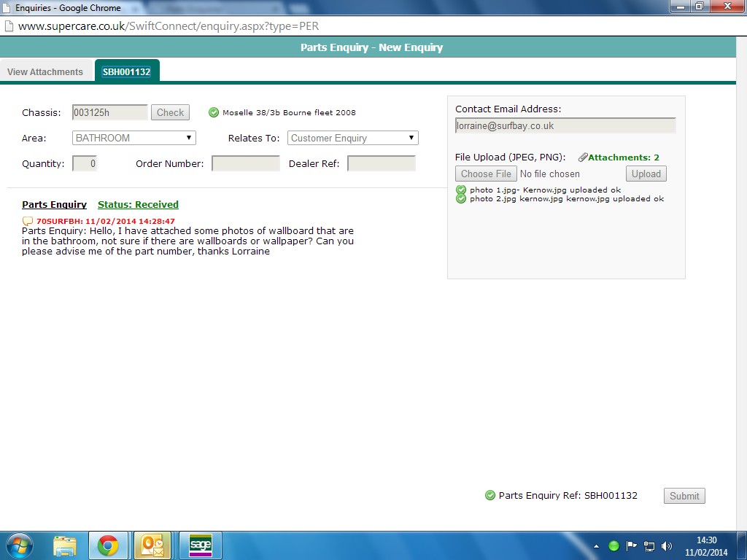Click the Choose File button

click(x=486, y=174)
